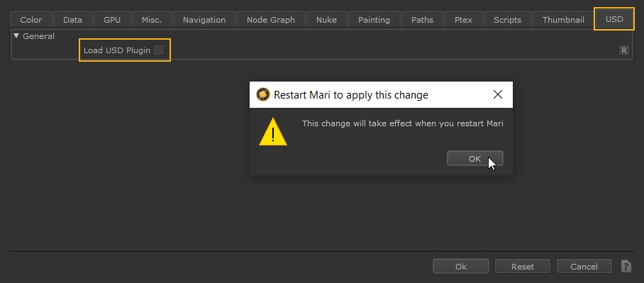Image resolution: width=644 pixels, height=283 pixels.
Task: Open the GPU tab
Action: 112,20
